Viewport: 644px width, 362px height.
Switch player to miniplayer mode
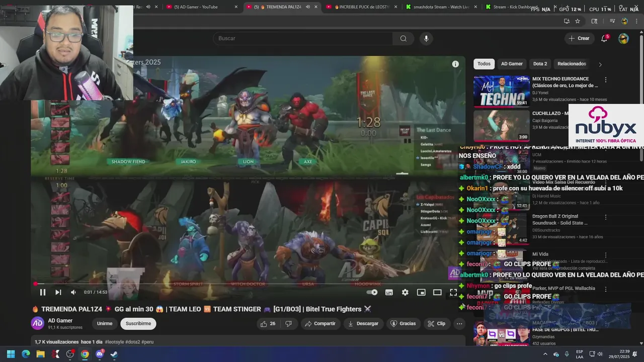coord(421,292)
